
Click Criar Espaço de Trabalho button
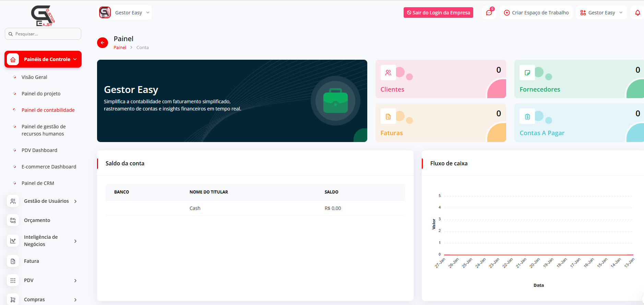[536, 13]
